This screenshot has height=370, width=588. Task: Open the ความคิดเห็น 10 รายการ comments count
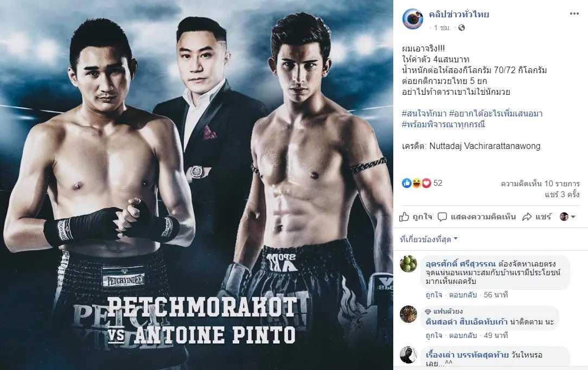coord(540,184)
